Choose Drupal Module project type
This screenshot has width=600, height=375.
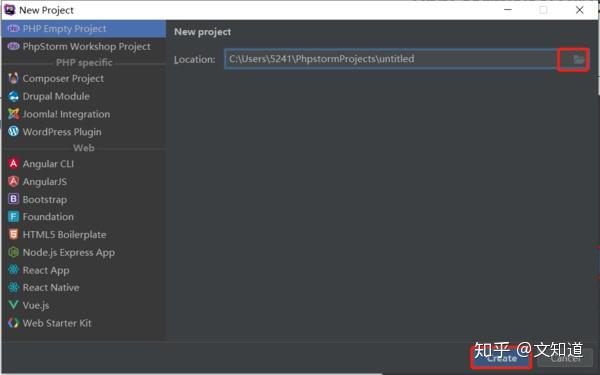pos(84,96)
